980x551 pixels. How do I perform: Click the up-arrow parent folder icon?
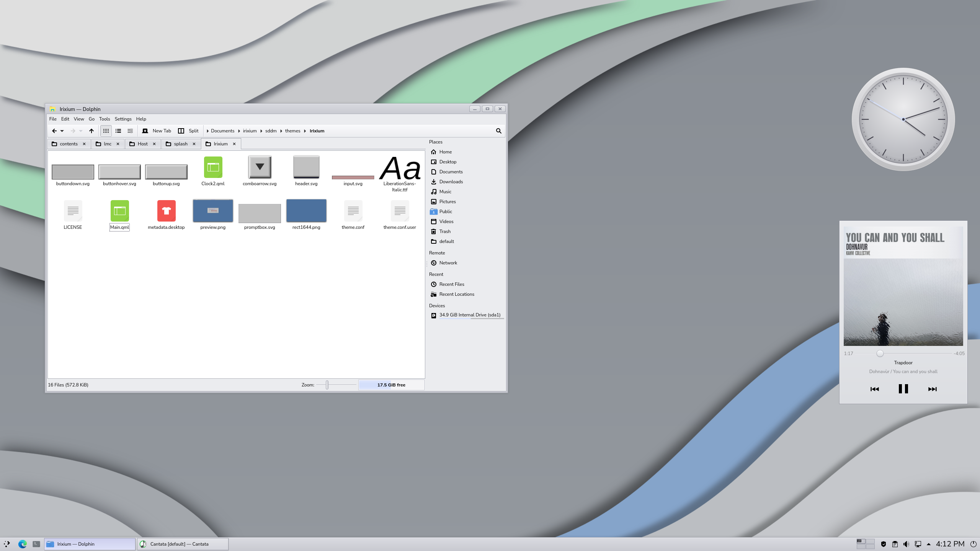coord(91,130)
